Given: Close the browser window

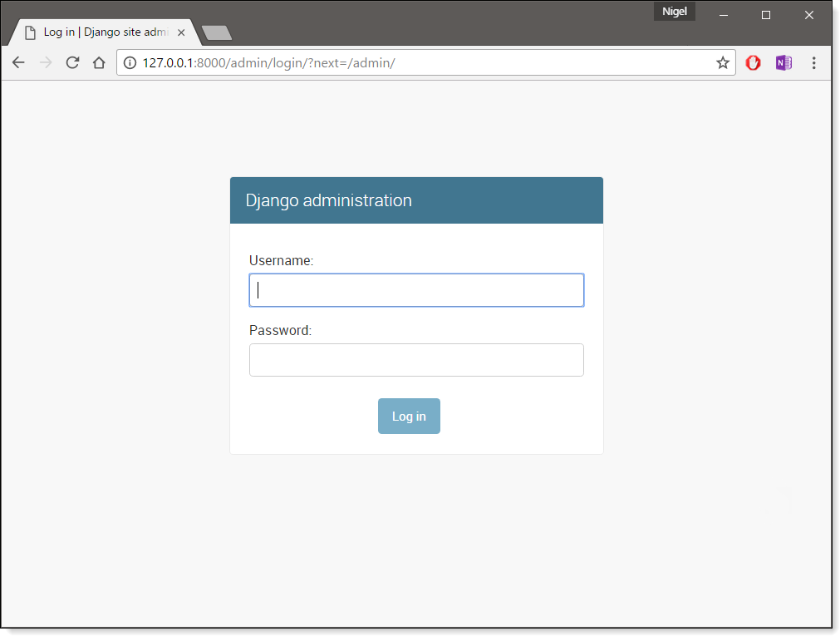Looking at the screenshot, I should point(809,15).
